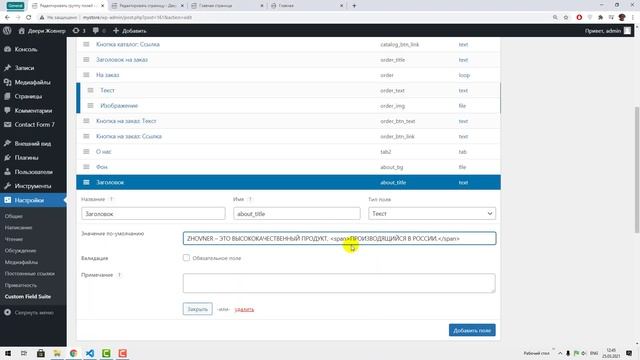Open comments bubble in admin bar
The image size is (640, 360).
pyautogui.click(x=99, y=31)
